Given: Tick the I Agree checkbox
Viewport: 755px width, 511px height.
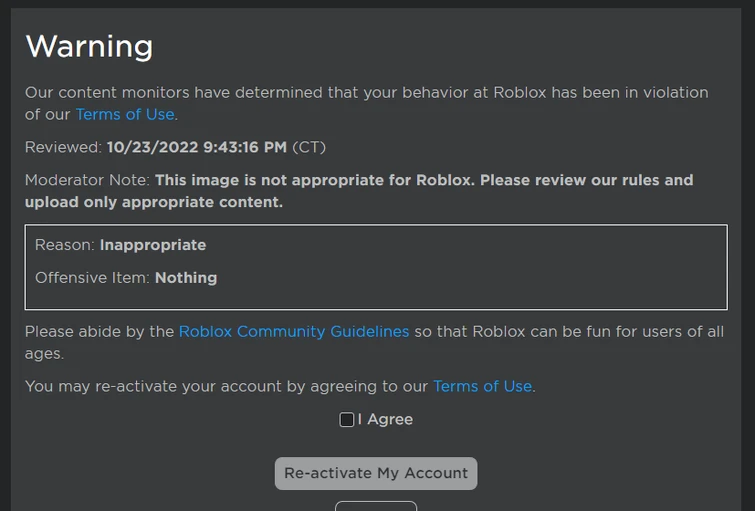Looking at the screenshot, I should click(346, 420).
